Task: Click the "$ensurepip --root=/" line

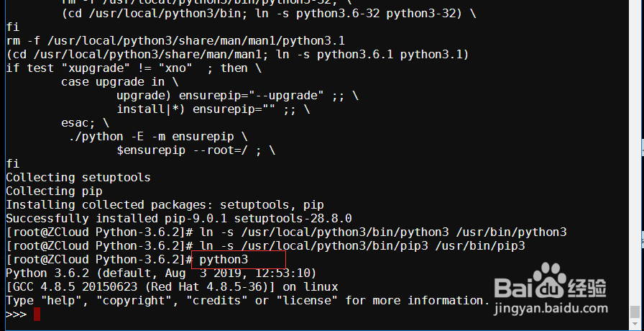Action: (x=195, y=150)
